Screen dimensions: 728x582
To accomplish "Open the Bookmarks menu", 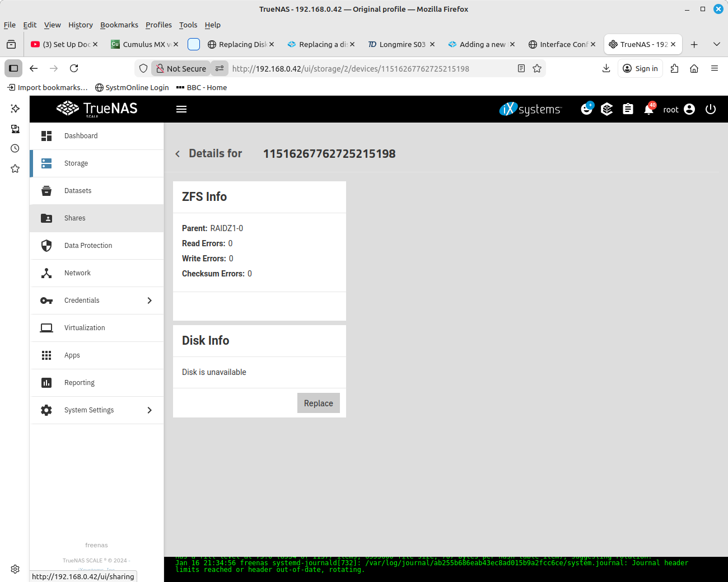I will tap(119, 25).
